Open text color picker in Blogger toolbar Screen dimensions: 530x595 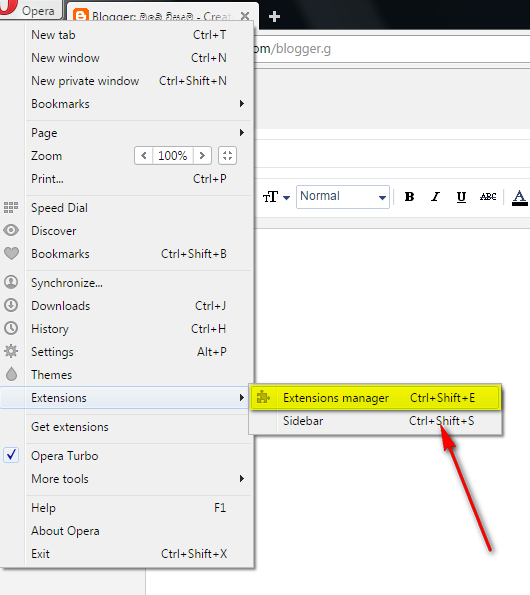click(x=519, y=197)
